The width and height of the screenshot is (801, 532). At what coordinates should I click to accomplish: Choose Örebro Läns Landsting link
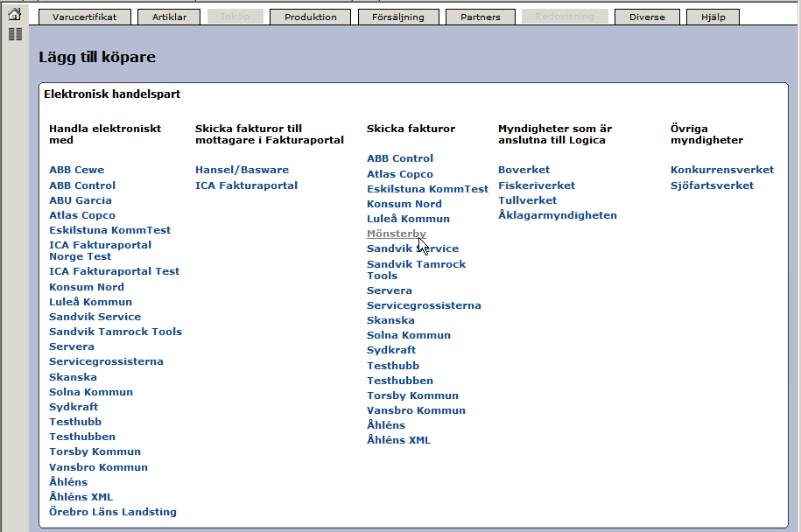(113, 512)
